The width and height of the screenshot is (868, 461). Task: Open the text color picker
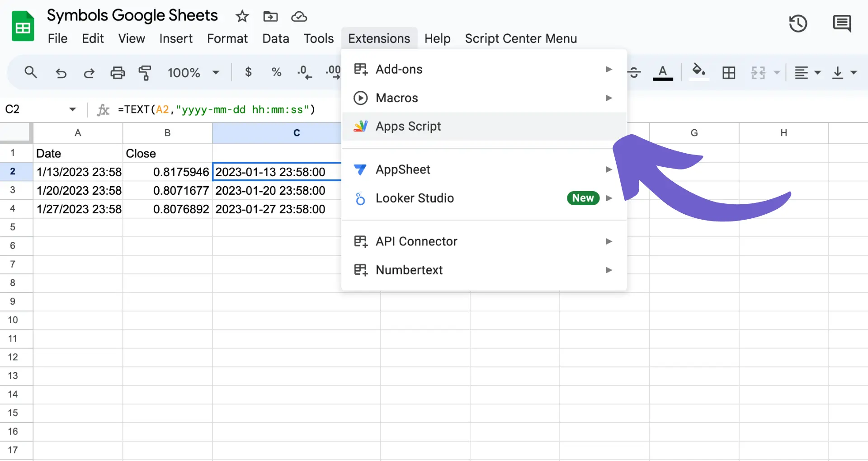click(x=663, y=72)
